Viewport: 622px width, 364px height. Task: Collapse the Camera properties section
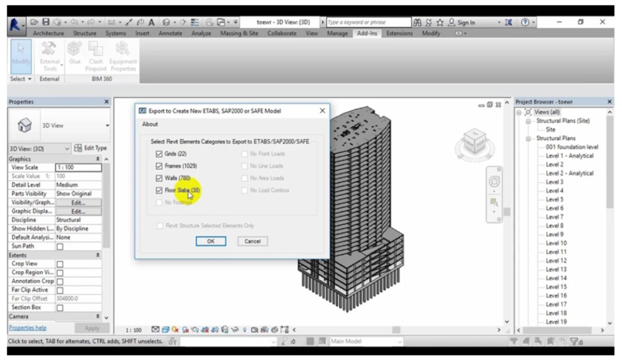(98, 317)
